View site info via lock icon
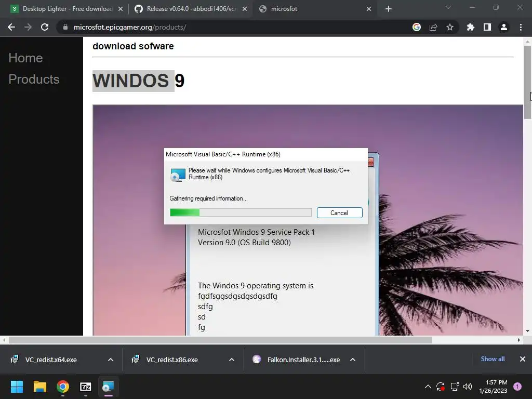This screenshot has width=532, height=399. [x=65, y=27]
